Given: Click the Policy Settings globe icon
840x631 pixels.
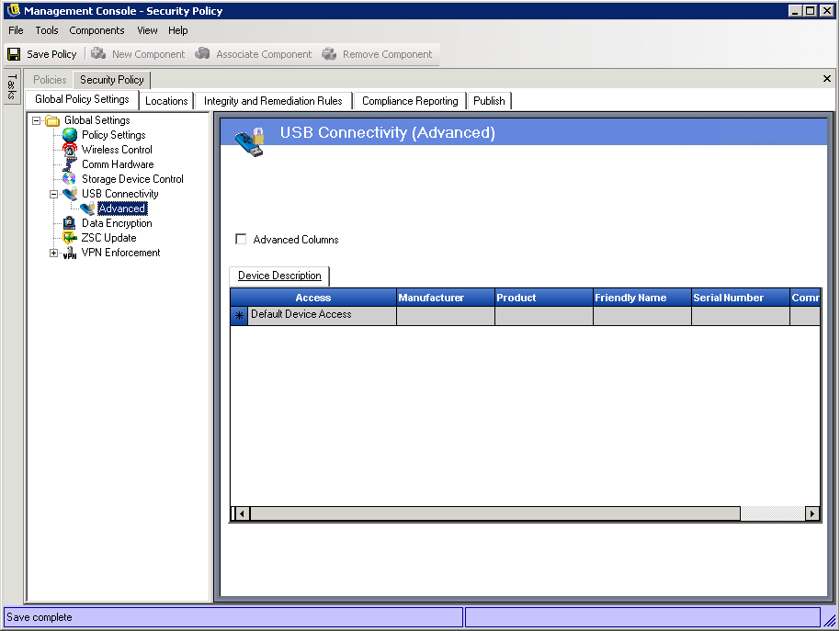Looking at the screenshot, I should coord(70,135).
